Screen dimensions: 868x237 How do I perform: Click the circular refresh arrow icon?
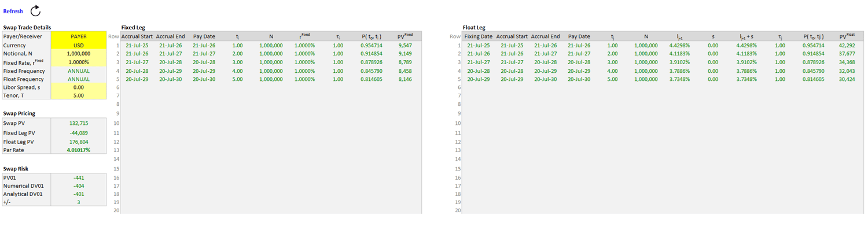coord(35,11)
